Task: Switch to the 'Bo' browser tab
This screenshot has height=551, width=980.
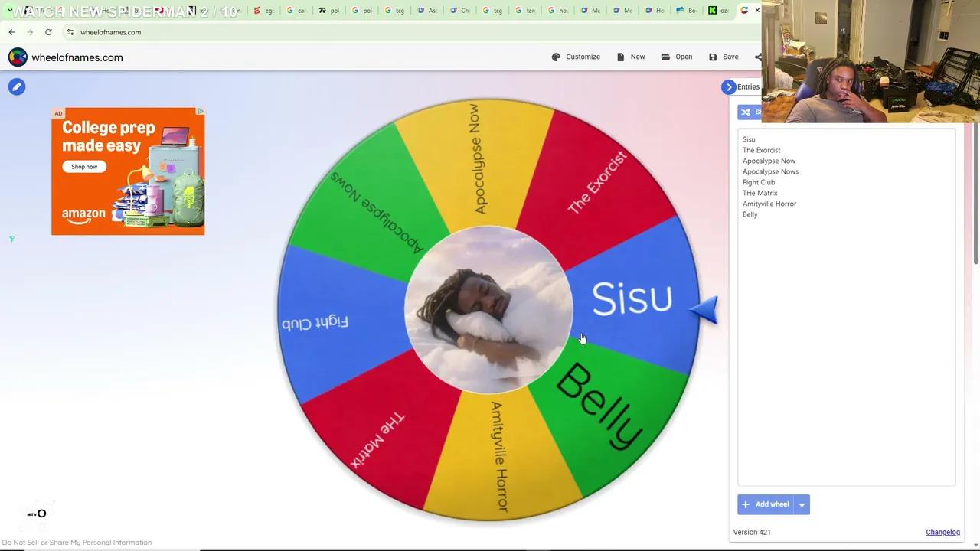Action: 687,11
